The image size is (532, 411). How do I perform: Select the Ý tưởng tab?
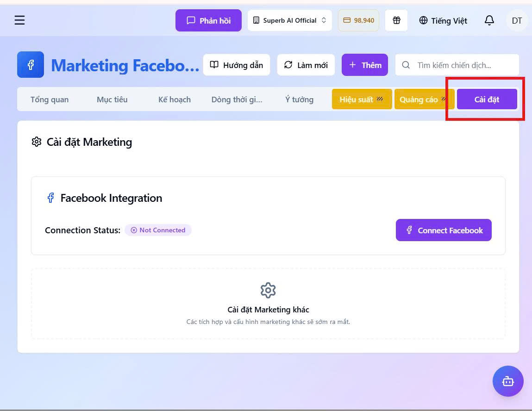[299, 100]
